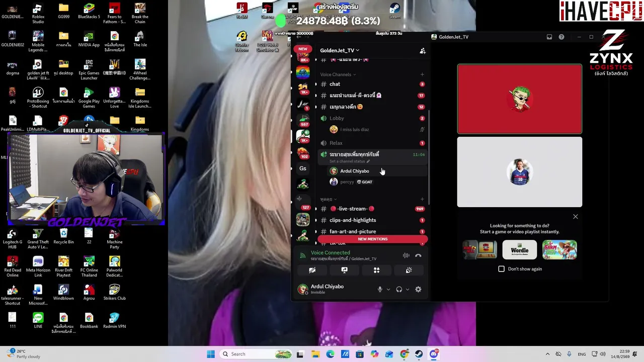Launch Red Dead Online shortcut
The width and height of the screenshot is (644, 362).
13,267
